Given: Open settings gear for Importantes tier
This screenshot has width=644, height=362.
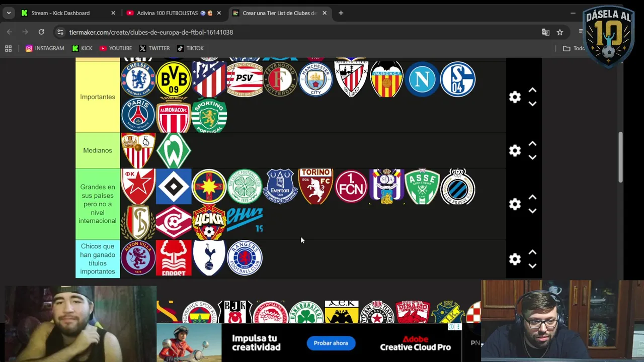Looking at the screenshot, I should 515,97.
